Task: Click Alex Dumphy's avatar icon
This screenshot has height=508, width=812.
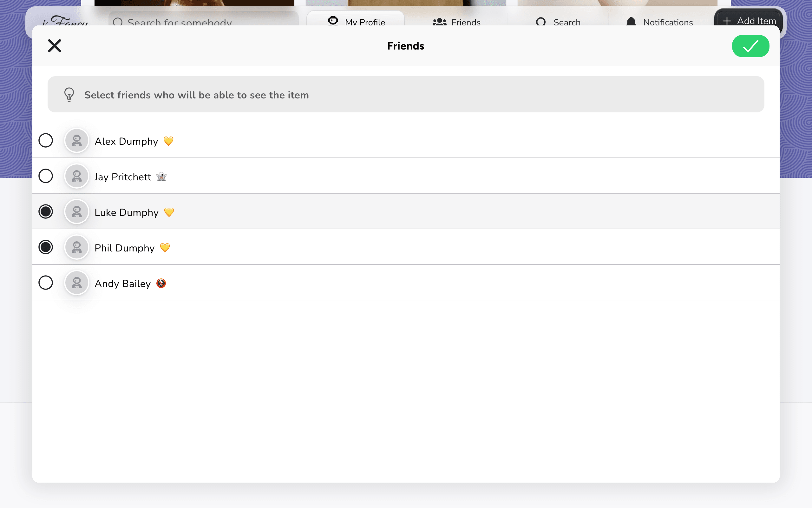Action: 77,140
